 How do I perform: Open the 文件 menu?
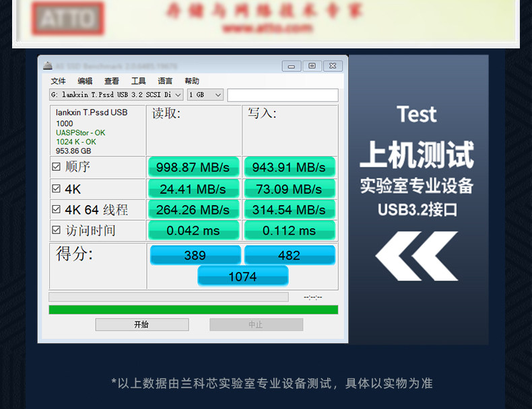click(59, 81)
